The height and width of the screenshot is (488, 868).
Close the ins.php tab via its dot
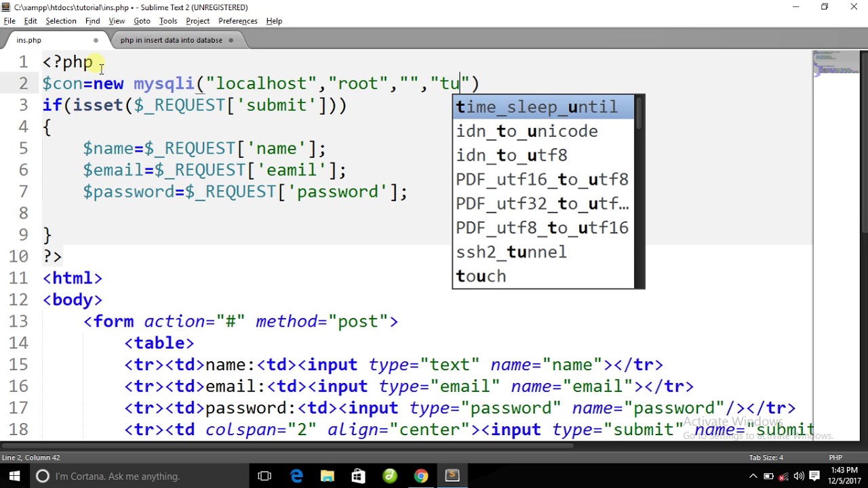(96, 41)
